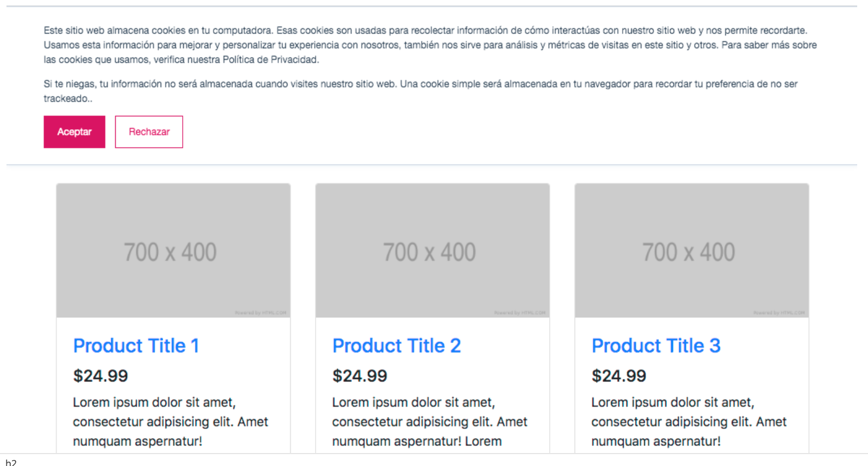Open the Product Title 1 link
Screen dimensions: 868x466
[136, 346]
